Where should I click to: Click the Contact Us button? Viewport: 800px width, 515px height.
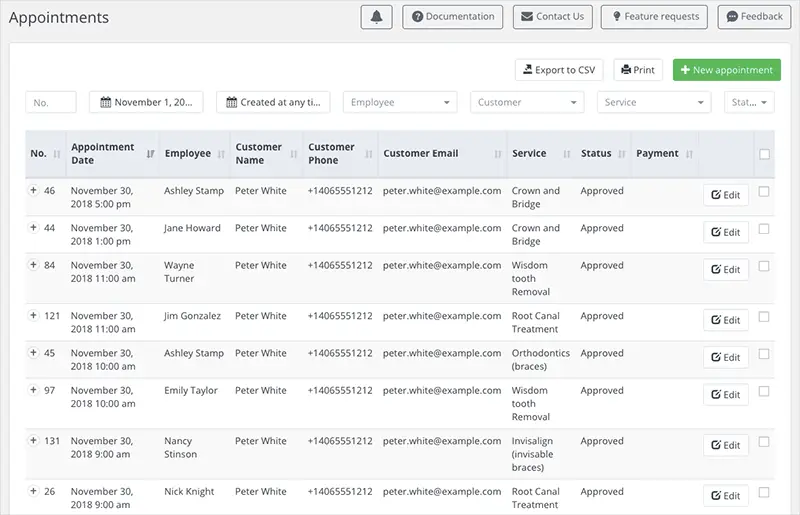553,17
